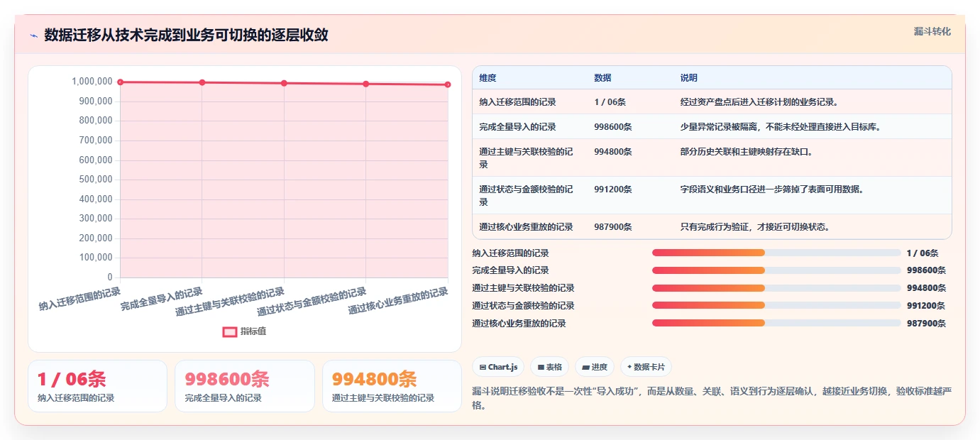Click the 500,000 y-axis label

96,180
